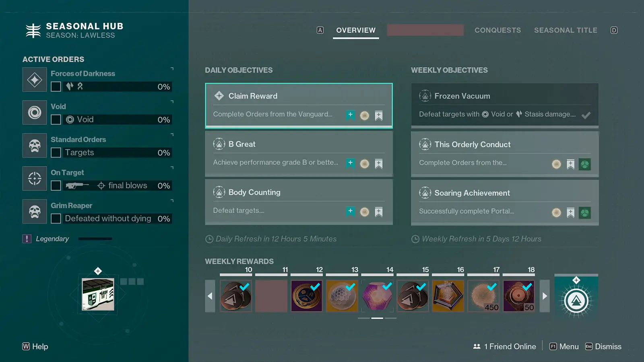644x362 pixels.
Task: Expand the Grim Reaper order details
Action: [172, 201]
